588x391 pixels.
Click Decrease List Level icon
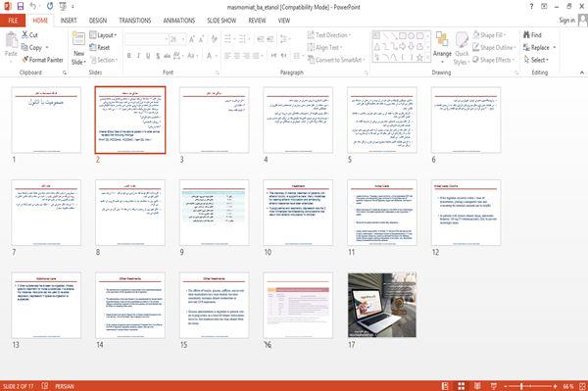pyautogui.click(x=261, y=39)
